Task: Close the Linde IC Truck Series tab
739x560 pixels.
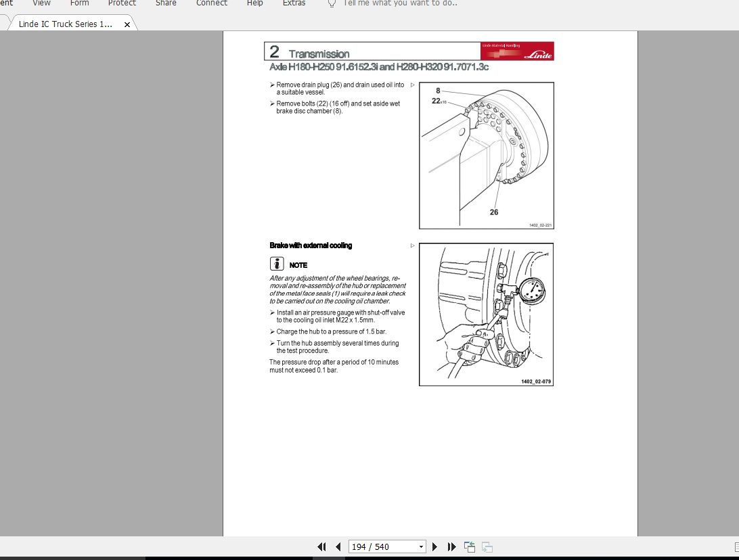Action: [x=127, y=24]
